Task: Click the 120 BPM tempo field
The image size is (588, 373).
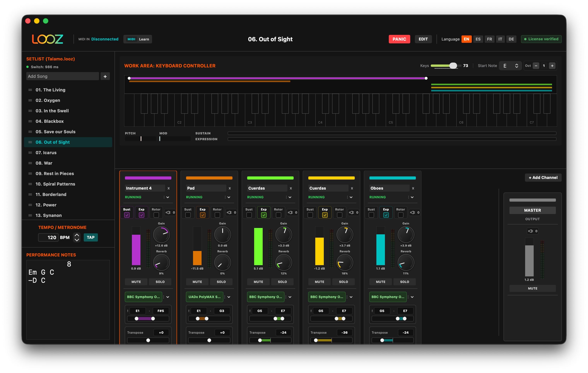Action: [x=48, y=237]
